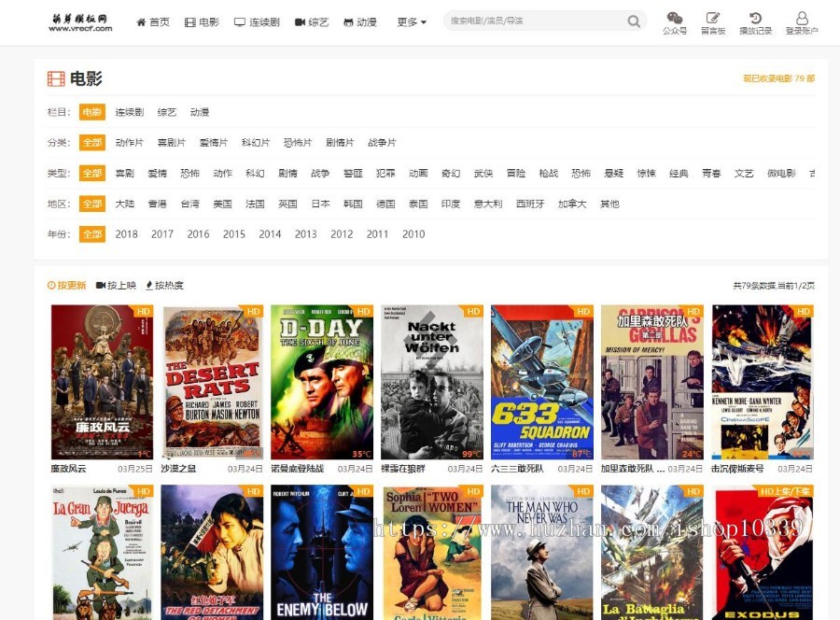This screenshot has height=620, width=840.
Task: Filter by 动作片 category
Action: pyautogui.click(x=130, y=143)
